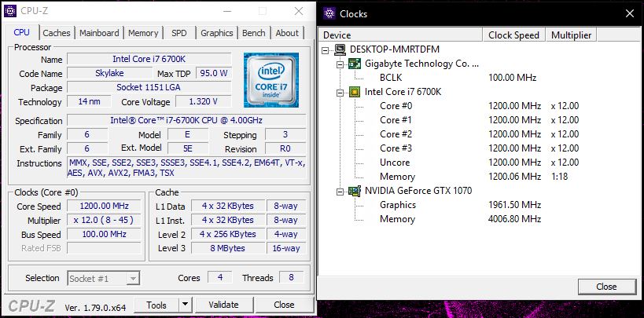Click the L1 Data cache size field

click(227, 206)
